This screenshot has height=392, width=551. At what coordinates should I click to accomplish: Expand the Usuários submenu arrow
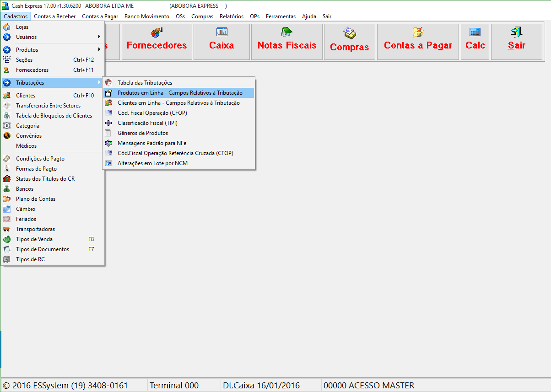tap(99, 37)
